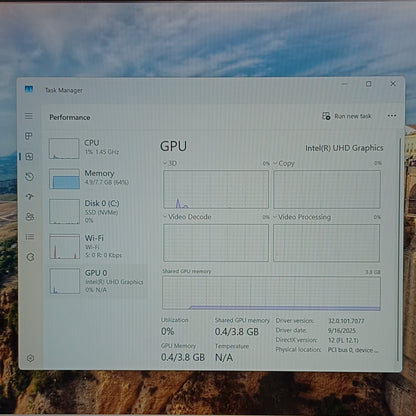This screenshot has height=416, width=416.
Task: Open the three-dot more options menu
Action: pyautogui.click(x=392, y=116)
